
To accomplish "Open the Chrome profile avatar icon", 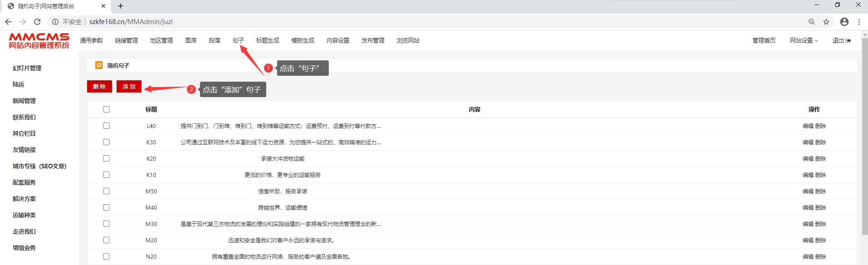I will (844, 22).
